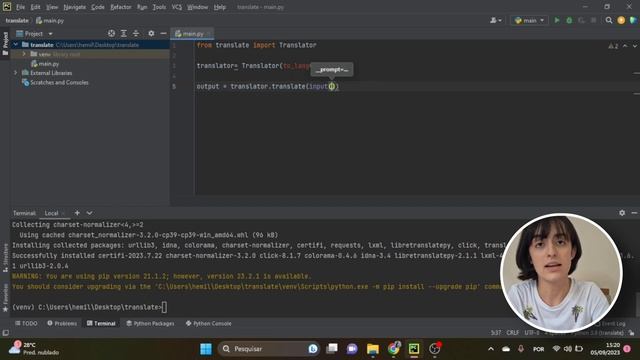Open the Navigate menu
The image size is (640, 360).
(x=75, y=7)
